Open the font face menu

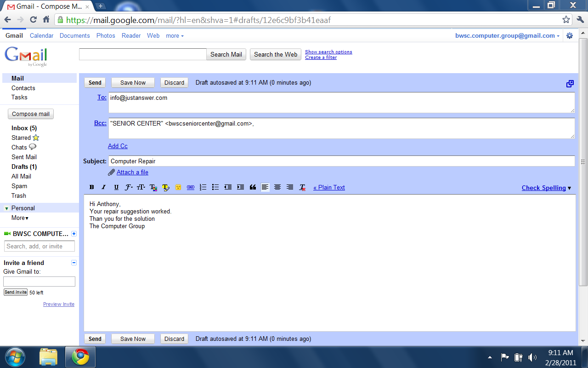[x=129, y=187]
